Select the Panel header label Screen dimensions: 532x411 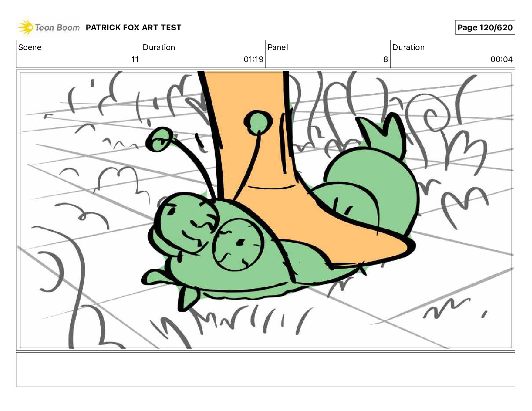point(278,47)
